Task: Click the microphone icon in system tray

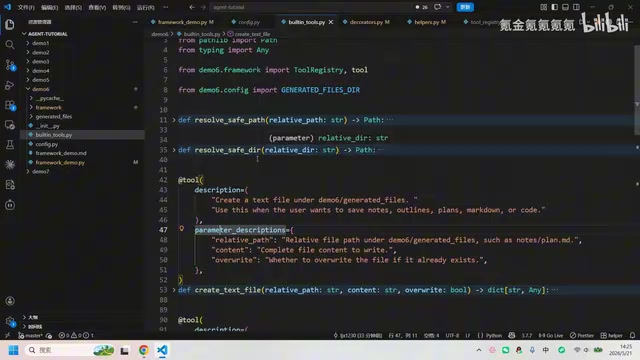Action: point(532,350)
